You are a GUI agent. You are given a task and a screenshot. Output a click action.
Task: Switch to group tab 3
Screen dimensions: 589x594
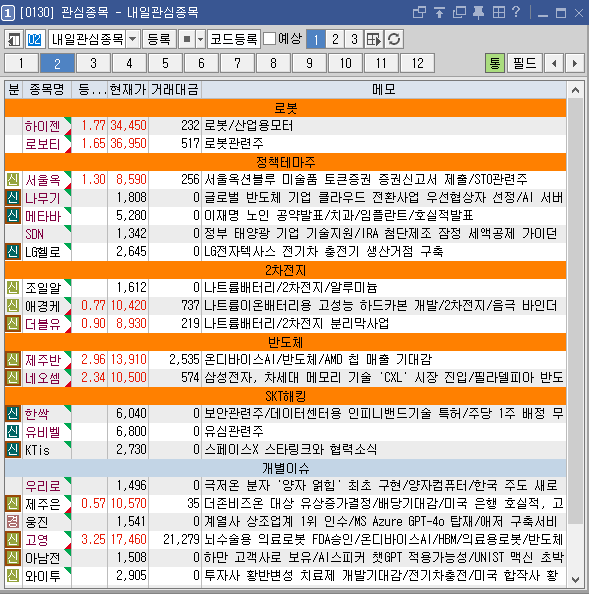(93, 63)
